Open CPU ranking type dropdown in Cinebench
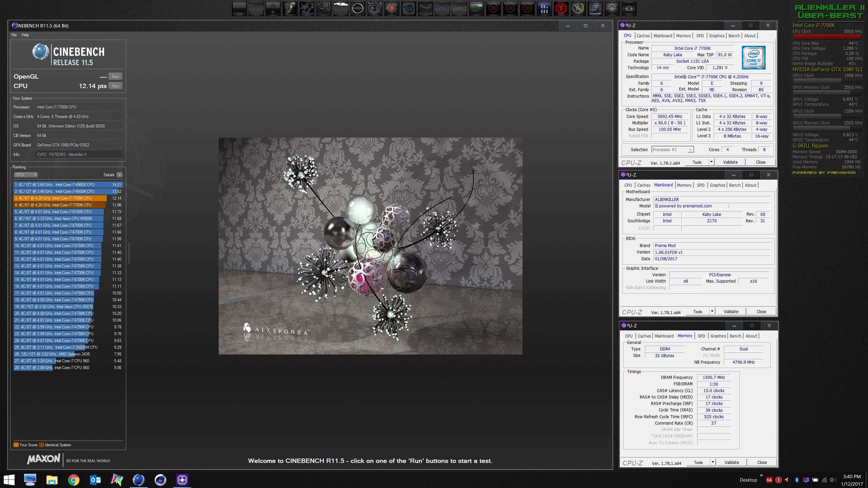The image size is (868, 488). pos(26,175)
